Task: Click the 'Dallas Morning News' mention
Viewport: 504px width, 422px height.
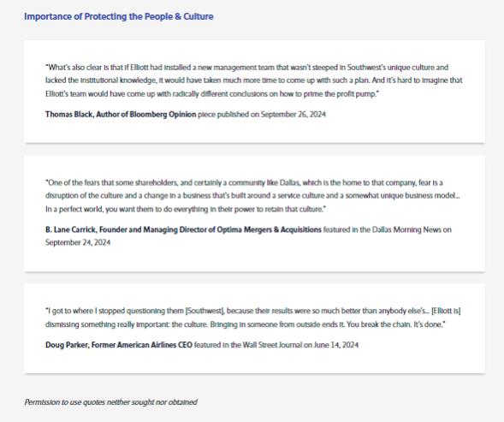Action: coord(406,229)
